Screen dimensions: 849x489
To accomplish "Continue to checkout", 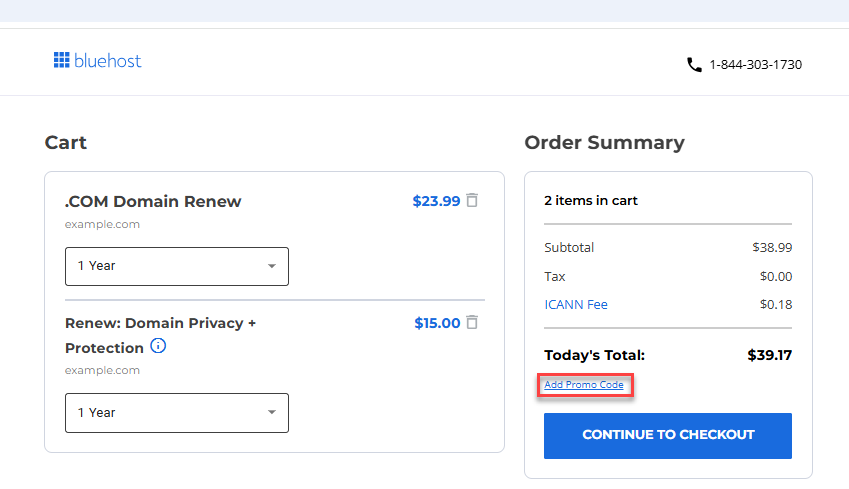I will coord(668,436).
